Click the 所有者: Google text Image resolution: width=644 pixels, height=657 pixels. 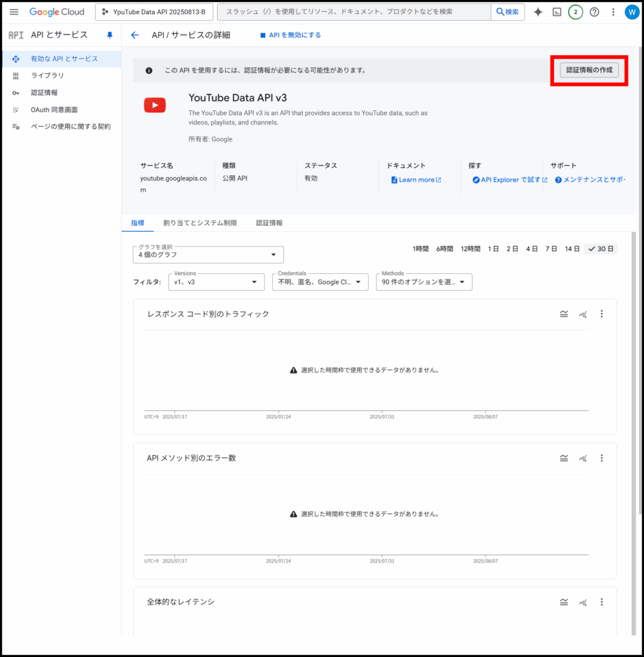pyautogui.click(x=211, y=139)
